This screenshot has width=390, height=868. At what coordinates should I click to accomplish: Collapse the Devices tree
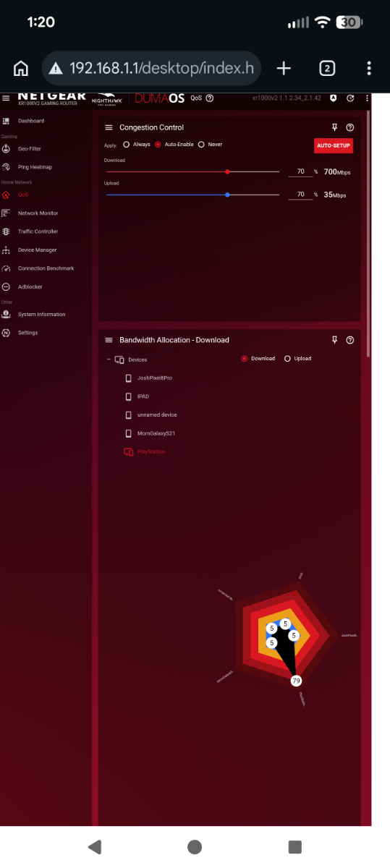click(109, 359)
